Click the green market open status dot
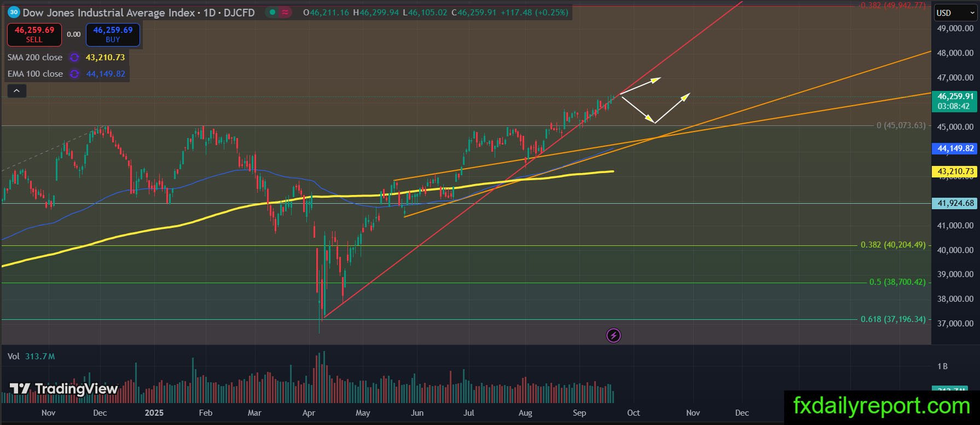 [x=272, y=12]
